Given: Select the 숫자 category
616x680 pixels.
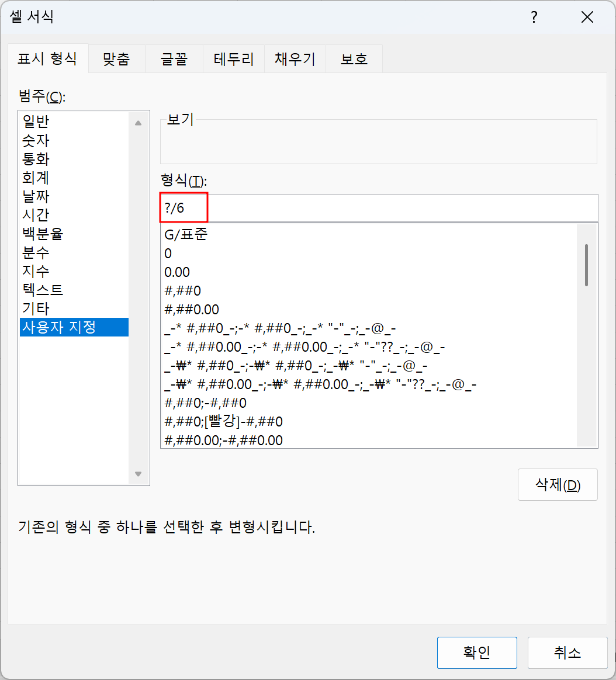Looking at the screenshot, I should tap(41, 140).
